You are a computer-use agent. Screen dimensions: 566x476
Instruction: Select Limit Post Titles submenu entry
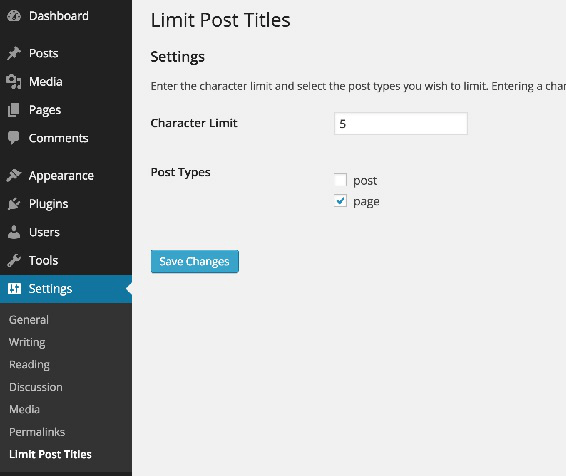50,454
